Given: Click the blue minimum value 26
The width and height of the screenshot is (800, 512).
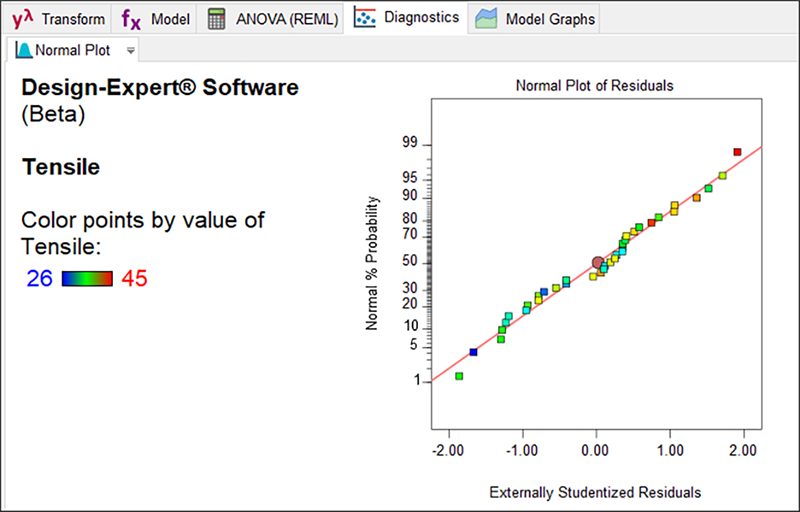Looking at the screenshot, I should (x=39, y=279).
